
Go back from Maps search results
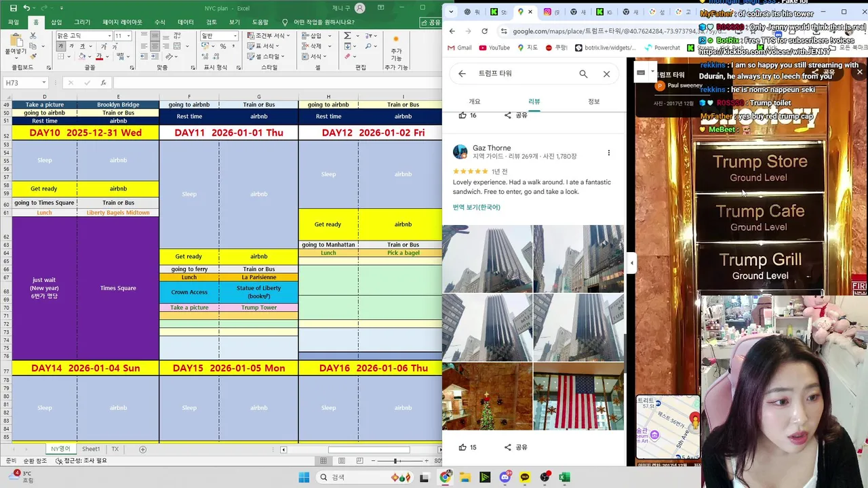click(x=462, y=74)
